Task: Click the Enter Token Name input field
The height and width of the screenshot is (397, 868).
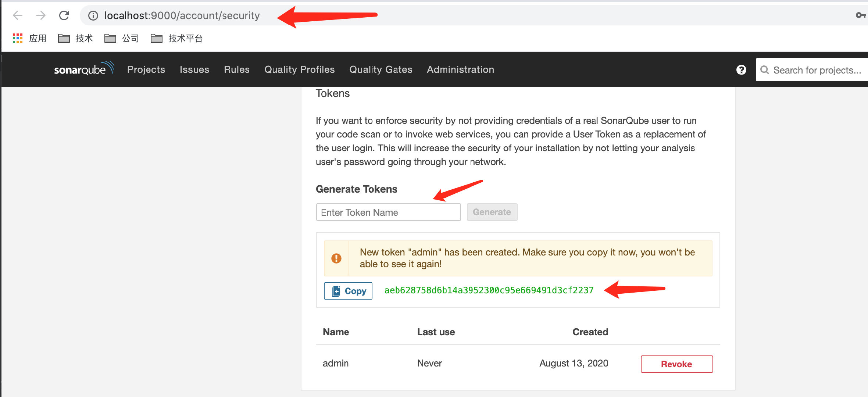Action: point(387,212)
